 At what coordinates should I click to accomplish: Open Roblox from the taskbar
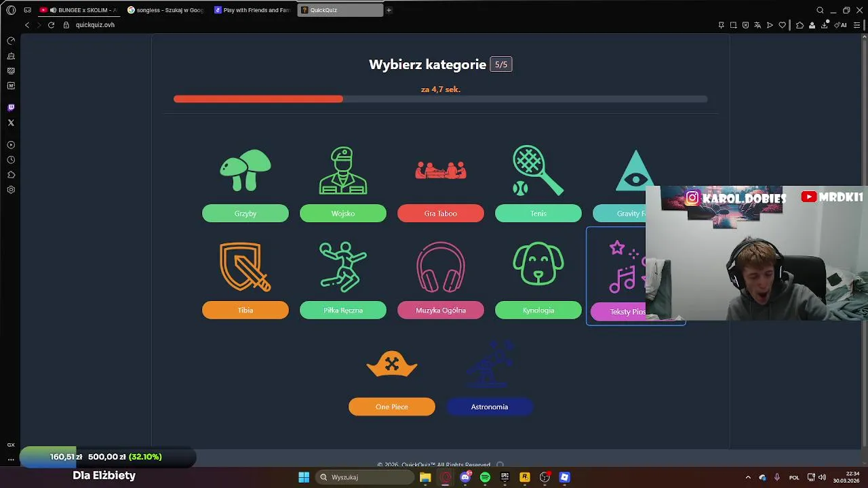[x=564, y=477]
